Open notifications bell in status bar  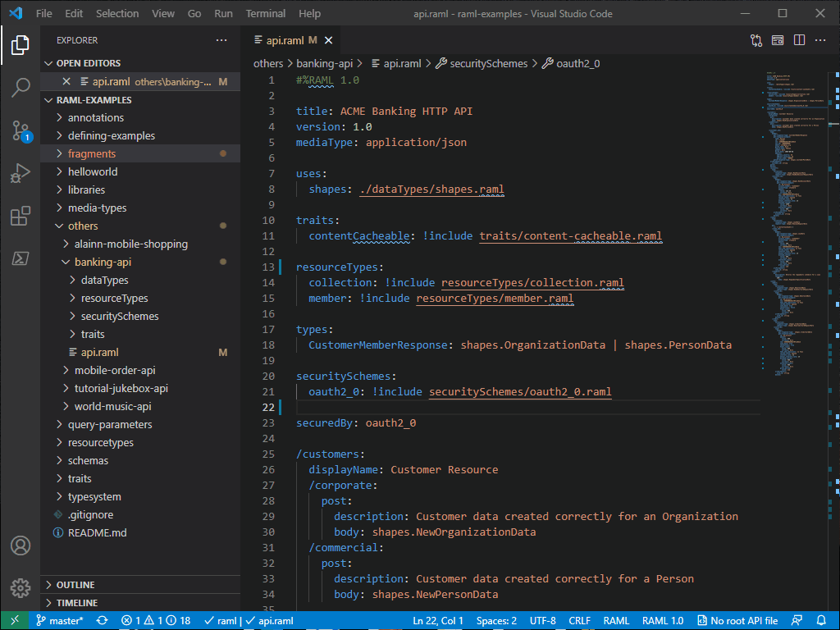822,621
